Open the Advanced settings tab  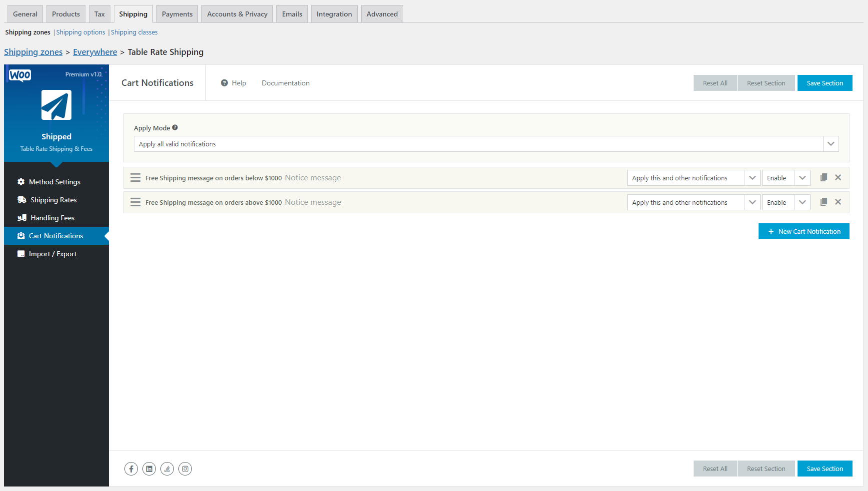click(382, 13)
